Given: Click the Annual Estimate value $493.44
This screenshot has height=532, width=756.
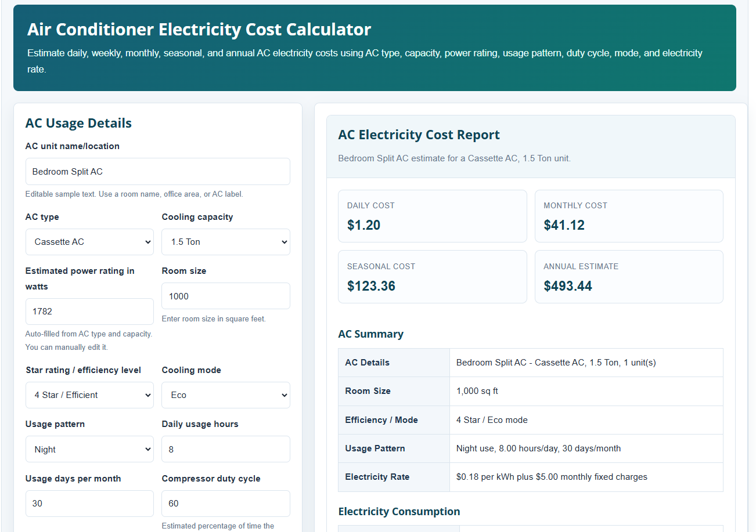Looking at the screenshot, I should pyautogui.click(x=568, y=286).
